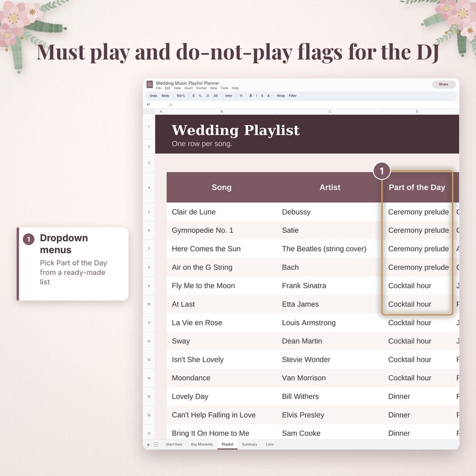This screenshot has width=476, height=476.
Task: Click Undo in the toolbar
Action: click(153, 96)
